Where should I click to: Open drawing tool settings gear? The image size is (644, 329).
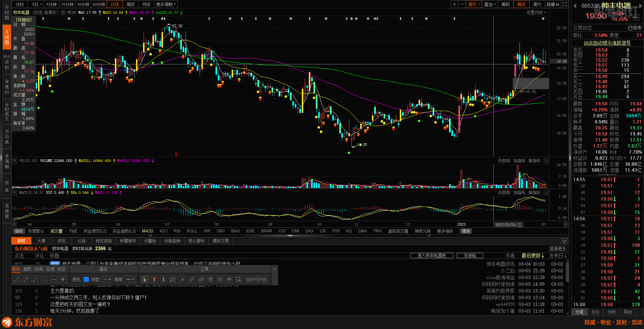[x=220, y=279]
